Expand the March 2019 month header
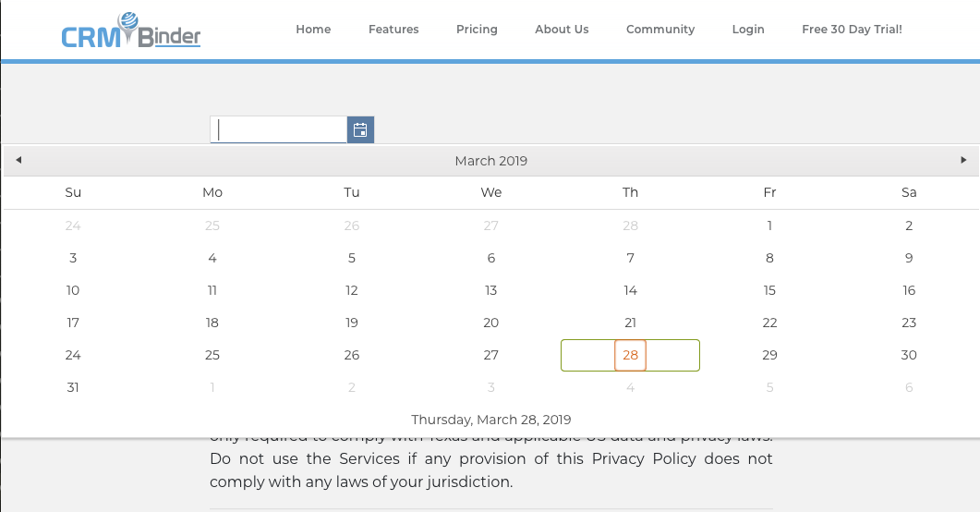The width and height of the screenshot is (980, 512). 490,161
